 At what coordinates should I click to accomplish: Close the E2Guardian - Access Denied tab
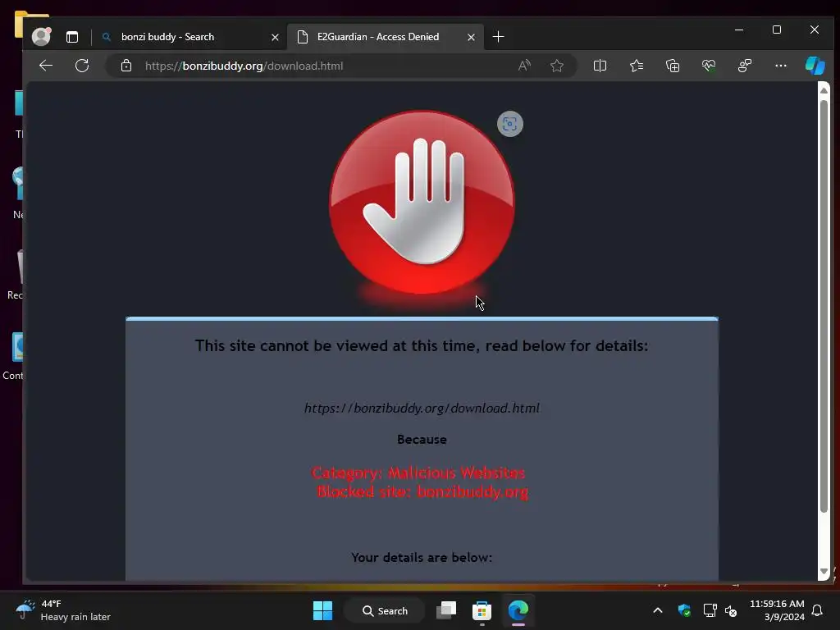click(x=471, y=37)
